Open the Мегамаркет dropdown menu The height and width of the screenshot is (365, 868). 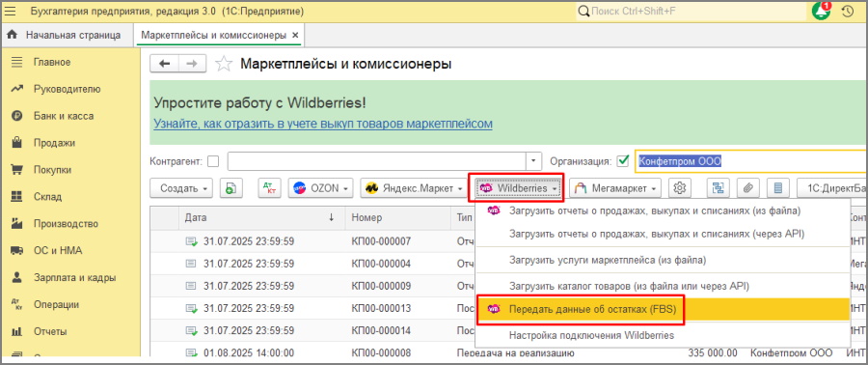tap(615, 188)
